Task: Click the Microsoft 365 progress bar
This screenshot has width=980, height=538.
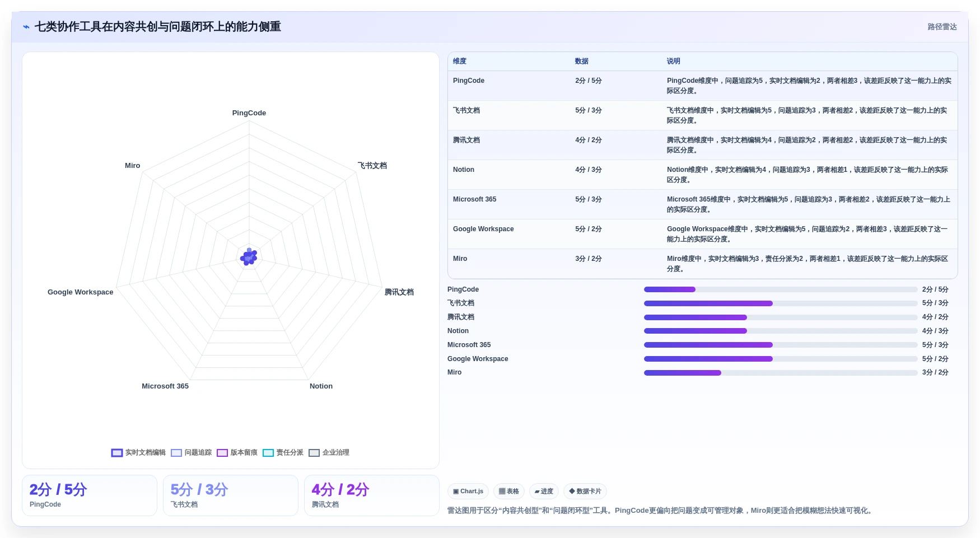Action: [x=781, y=345]
